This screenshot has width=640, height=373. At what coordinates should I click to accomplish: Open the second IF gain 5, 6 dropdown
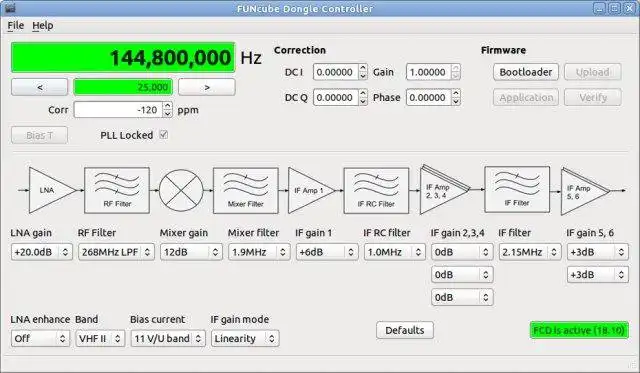click(x=598, y=275)
